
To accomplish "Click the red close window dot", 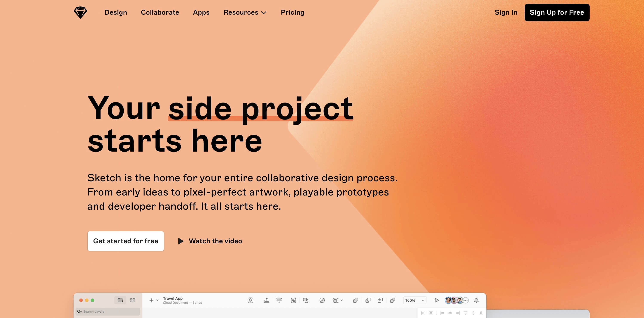I will [81, 300].
